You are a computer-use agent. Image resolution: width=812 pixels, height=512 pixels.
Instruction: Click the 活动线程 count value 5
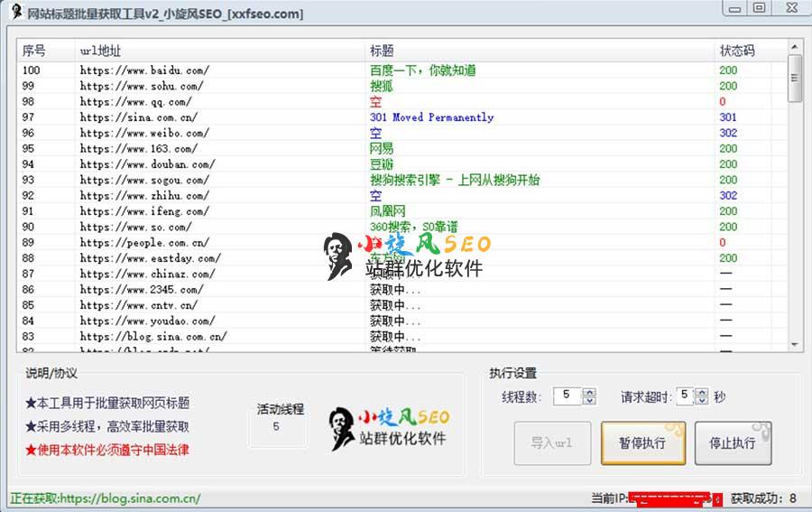(x=276, y=426)
